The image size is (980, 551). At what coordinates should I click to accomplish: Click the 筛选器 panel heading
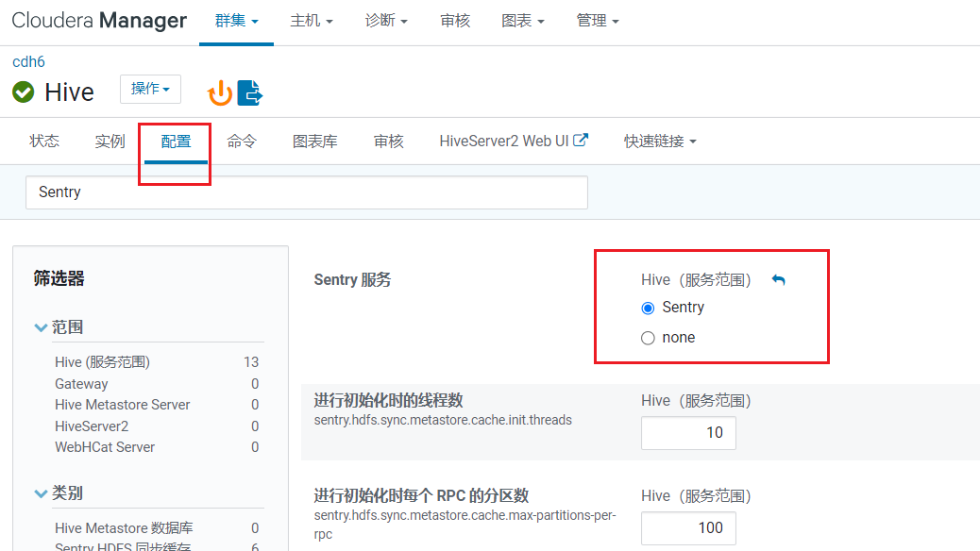(59, 278)
